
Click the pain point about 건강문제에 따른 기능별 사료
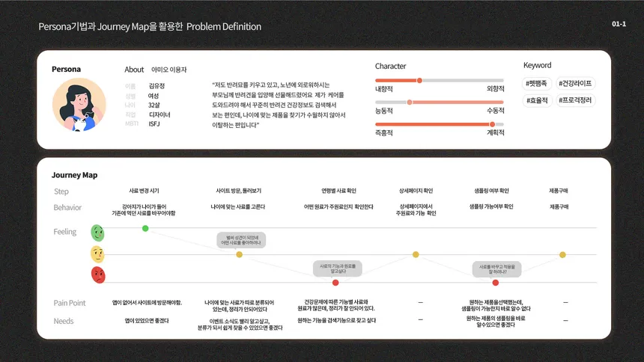[x=336, y=305]
